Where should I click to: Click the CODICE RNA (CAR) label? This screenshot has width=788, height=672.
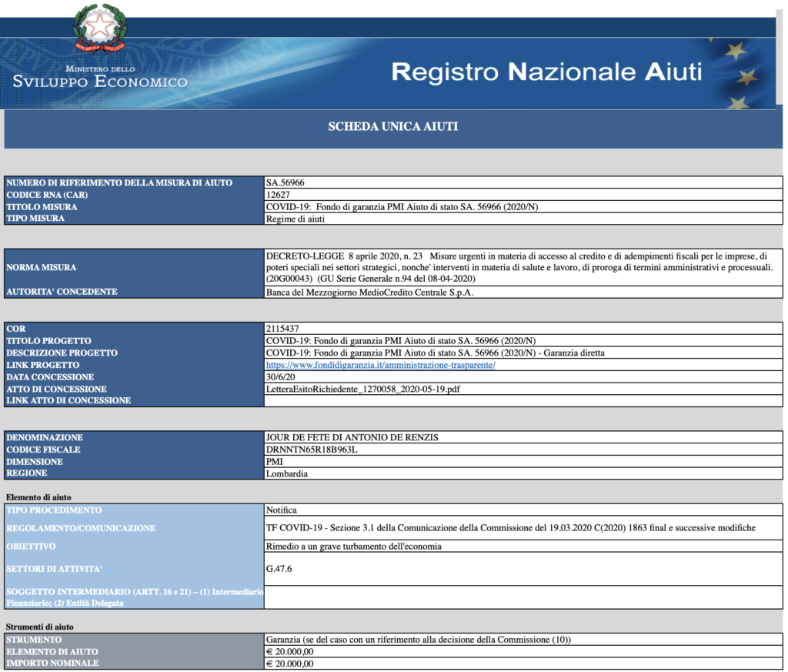pos(47,195)
